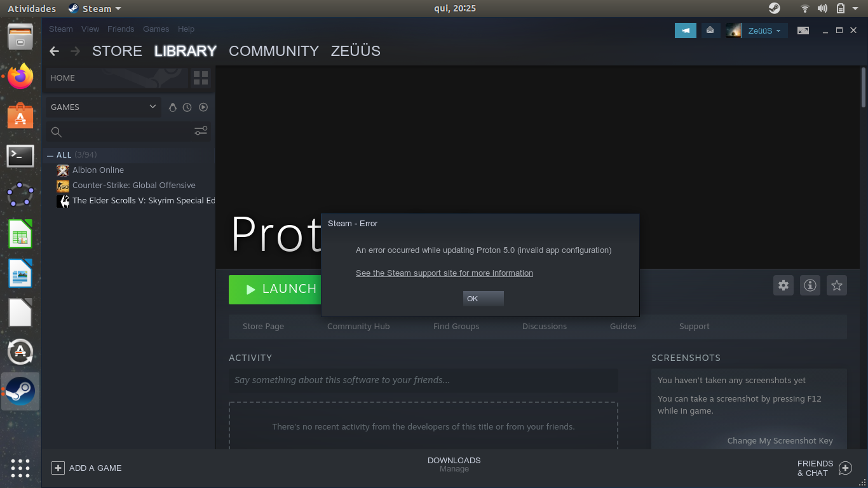Go to the STORE tab

pyautogui.click(x=117, y=51)
